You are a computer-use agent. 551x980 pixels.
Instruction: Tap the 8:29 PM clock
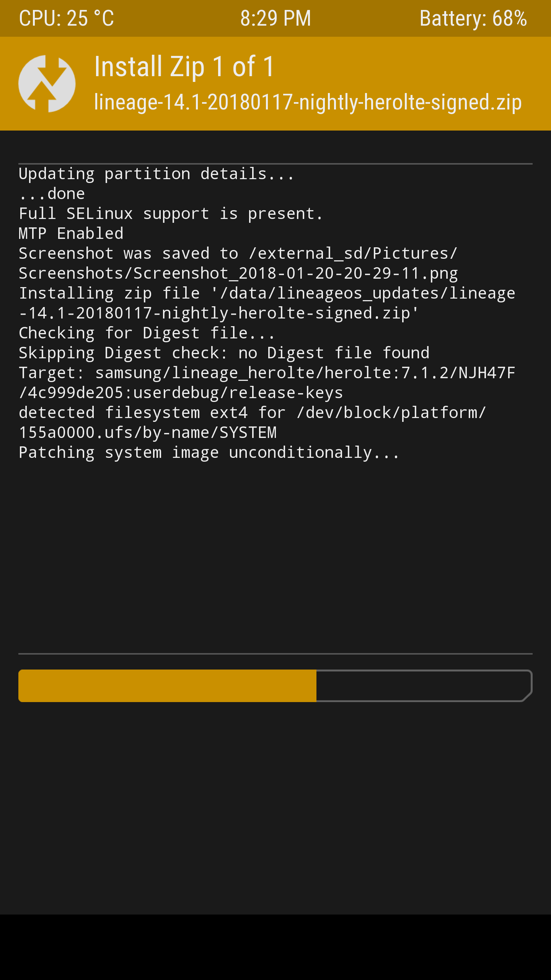[x=275, y=18]
